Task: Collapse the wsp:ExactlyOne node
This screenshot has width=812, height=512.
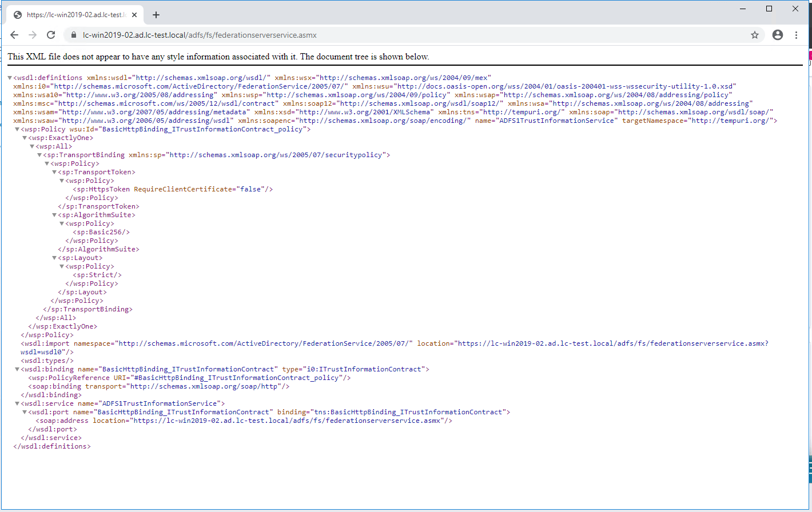Action: click(x=25, y=138)
